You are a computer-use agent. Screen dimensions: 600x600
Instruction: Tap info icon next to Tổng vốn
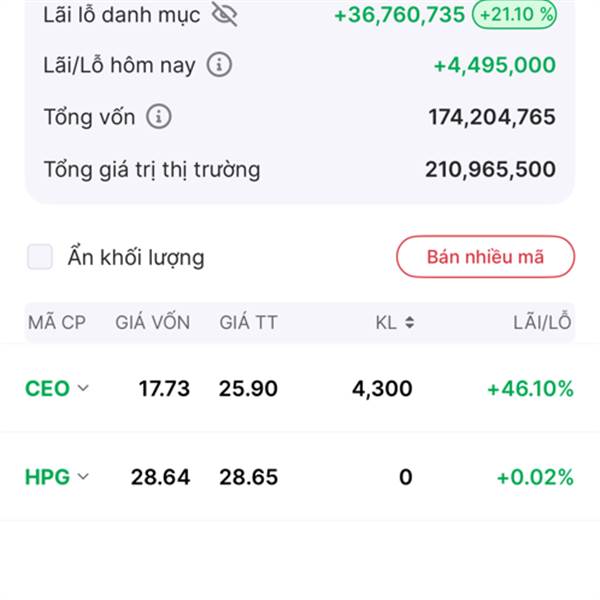point(158,116)
